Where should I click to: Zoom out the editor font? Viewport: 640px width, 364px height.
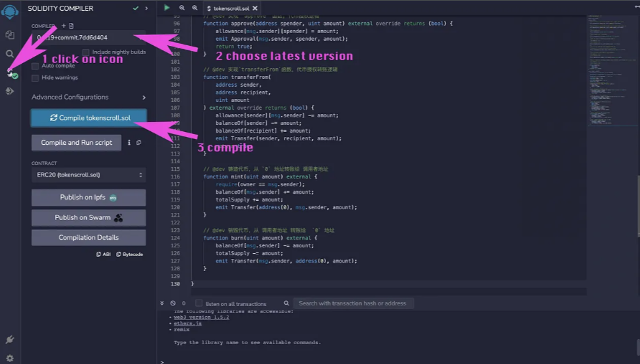click(182, 8)
